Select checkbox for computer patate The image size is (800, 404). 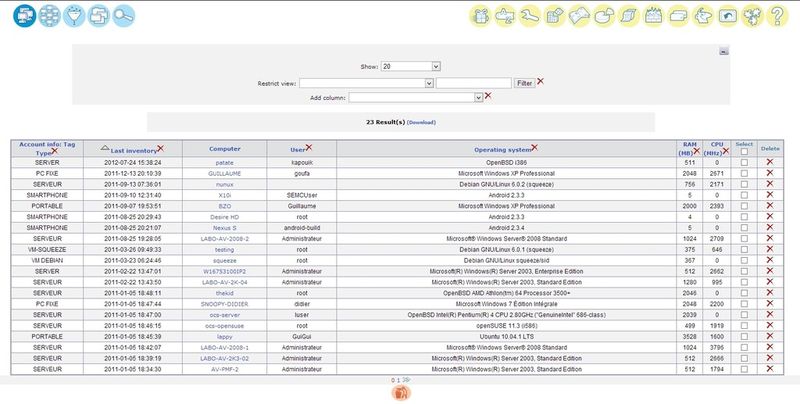(744, 163)
